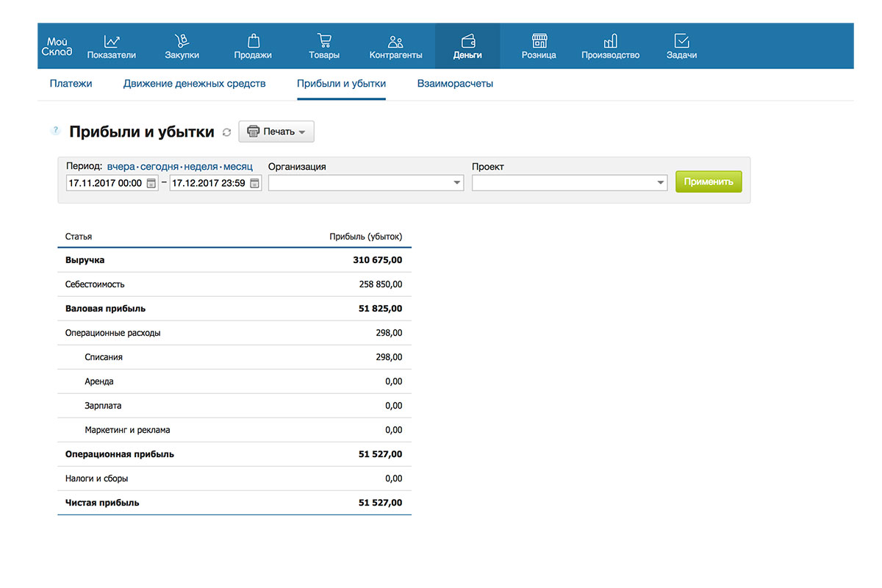Open the Товары cart icon
Screen dimensions: 882x588
point(323,41)
